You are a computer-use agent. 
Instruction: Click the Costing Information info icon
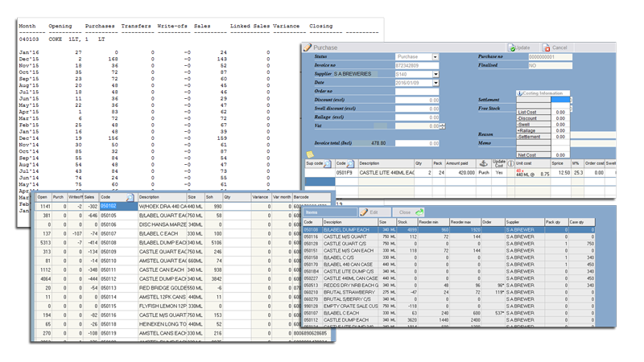(519, 93)
